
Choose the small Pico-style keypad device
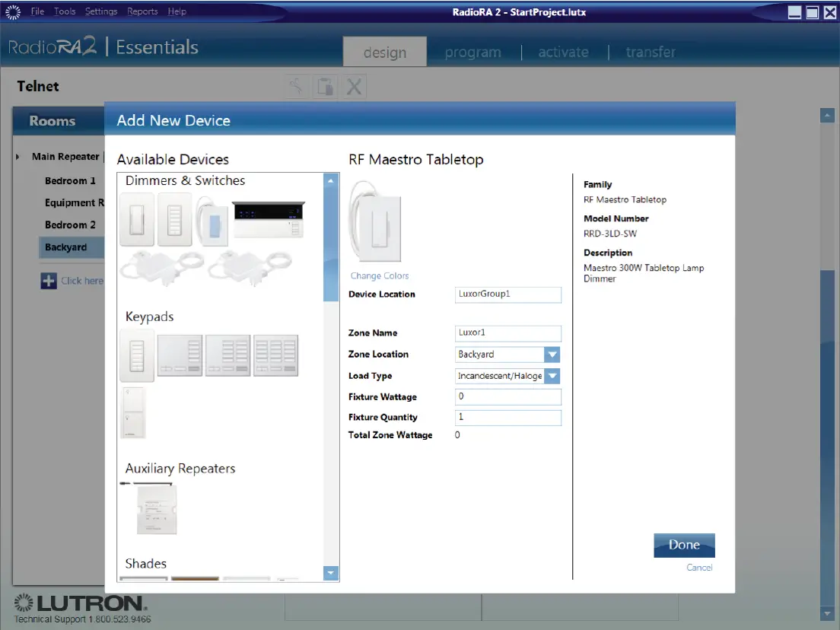(x=133, y=412)
